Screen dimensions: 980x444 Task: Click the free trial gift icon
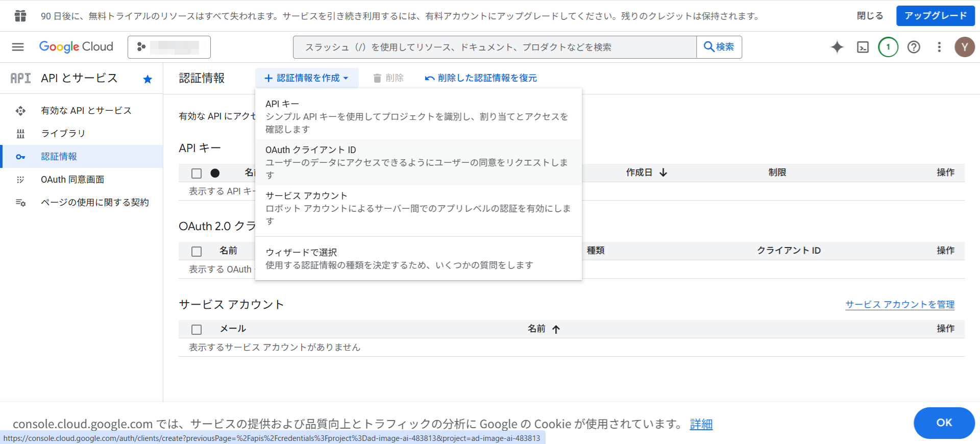pos(20,16)
